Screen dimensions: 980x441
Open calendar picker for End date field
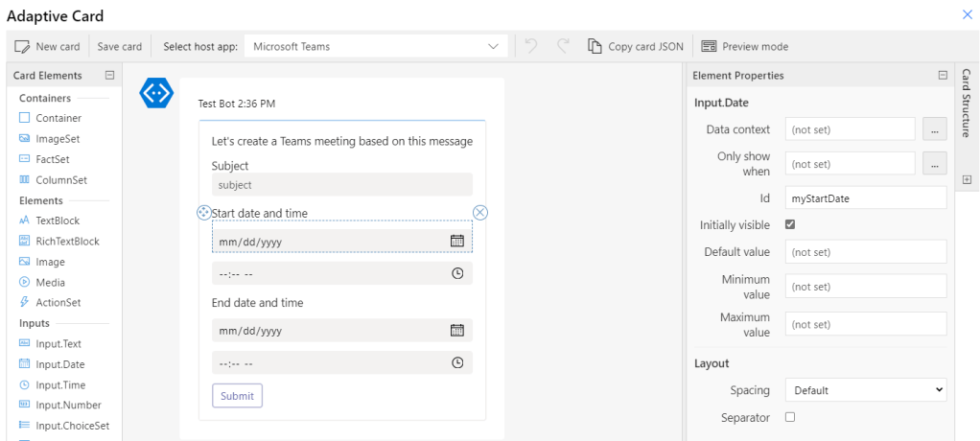pos(457,331)
